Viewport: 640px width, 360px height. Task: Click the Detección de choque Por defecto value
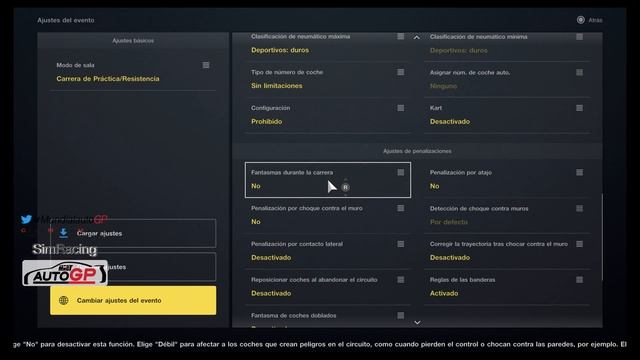pyautogui.click(x=449, y=222)
